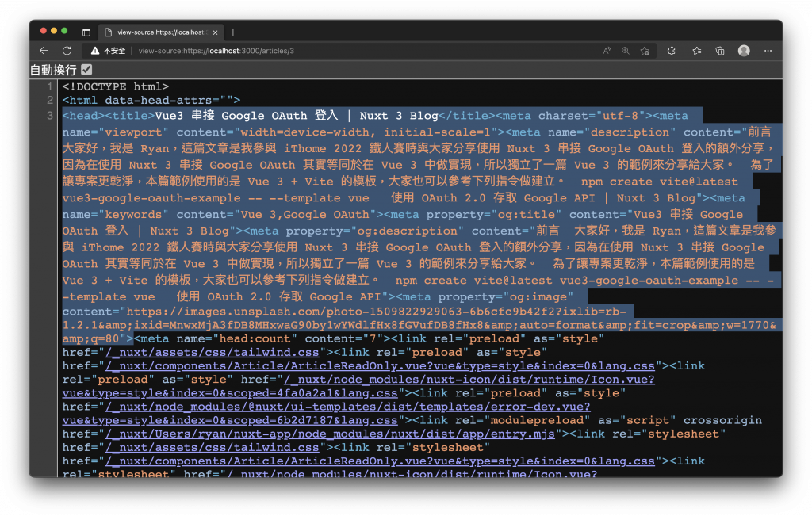Open the nuxt-icon Icon.vue preload link
The width and height of the screenshot is (812, 516).
coord(358,387)
